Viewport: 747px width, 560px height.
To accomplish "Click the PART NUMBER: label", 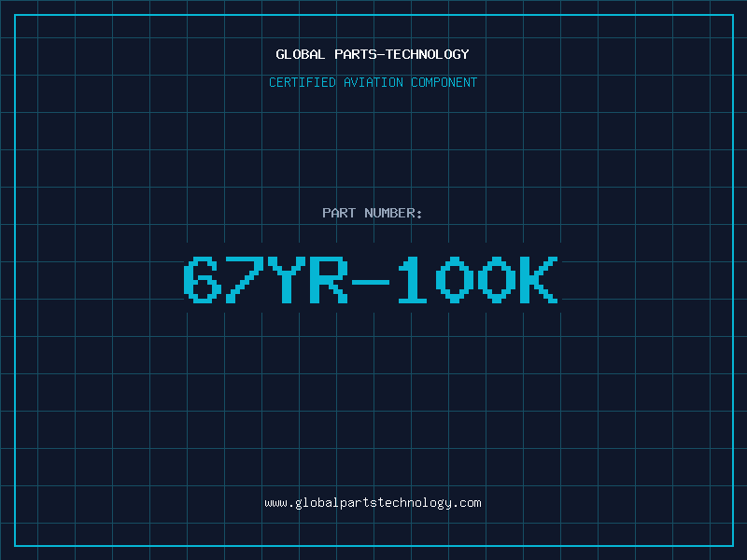I will tap(373, 213).
